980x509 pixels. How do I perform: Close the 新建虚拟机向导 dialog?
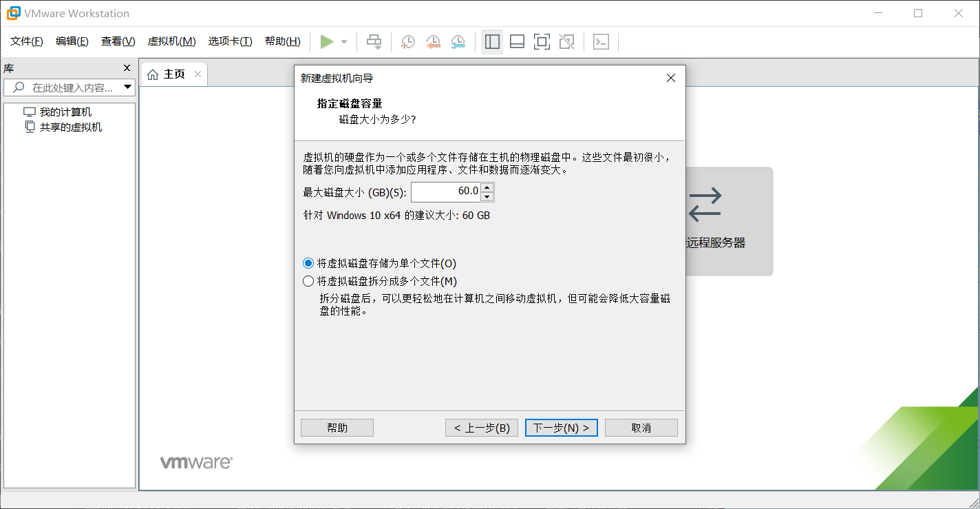coord(672,79)
